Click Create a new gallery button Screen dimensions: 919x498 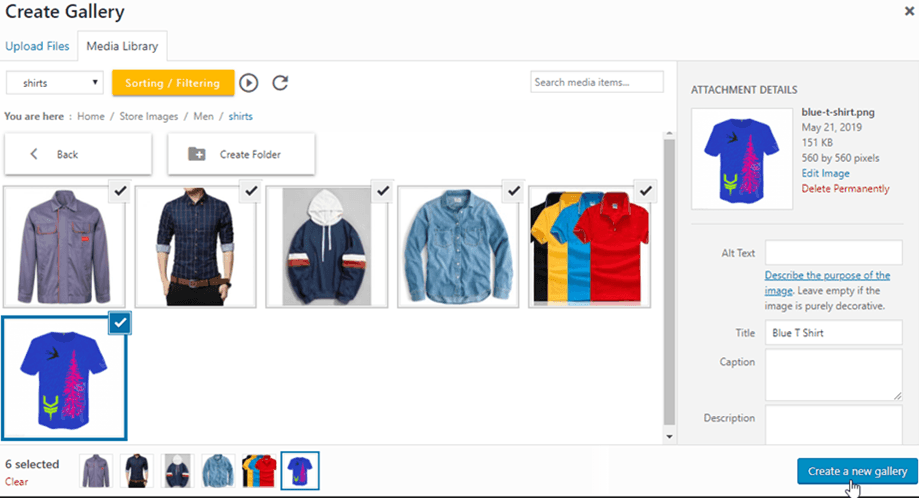tap(857, 471)
